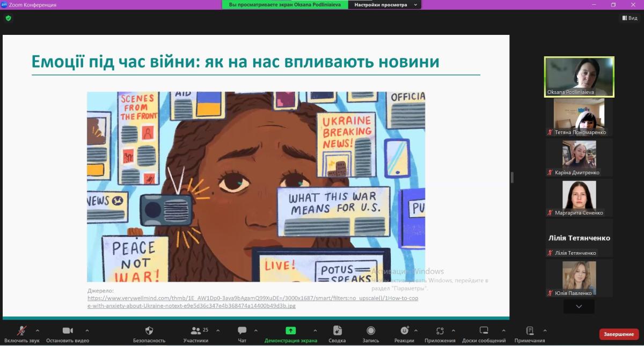Expand chevron next to Примечания
This screenshot has height=346, width=644.
click(x=545, y=330)
